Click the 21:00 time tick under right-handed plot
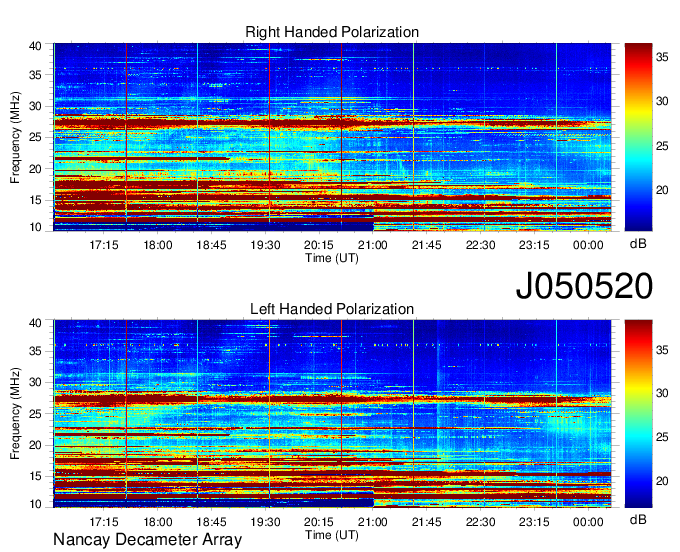The image size is (680, 552). (373, 245)
